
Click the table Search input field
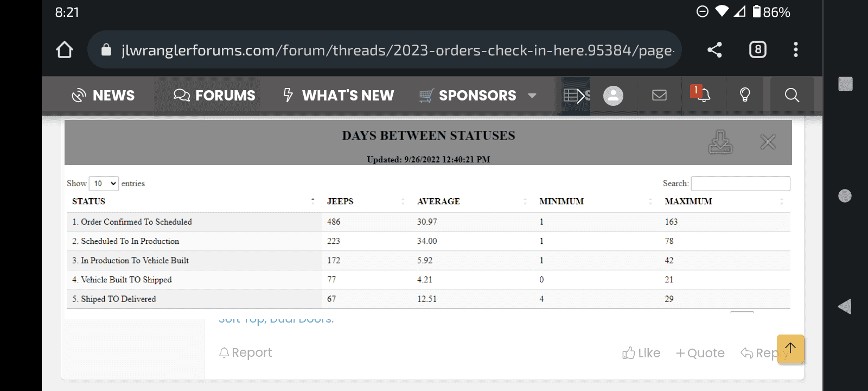[x=741, y=184]
